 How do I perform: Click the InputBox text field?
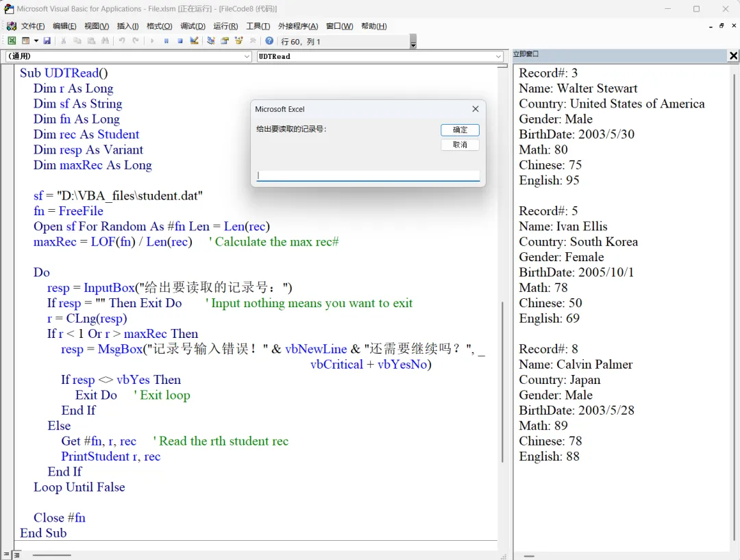point(368,175)
